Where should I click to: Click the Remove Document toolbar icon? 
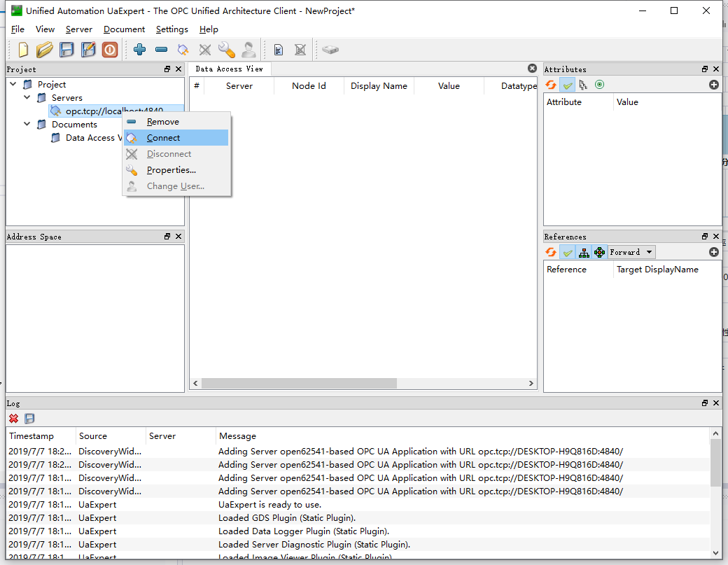(x=300, y=50)
